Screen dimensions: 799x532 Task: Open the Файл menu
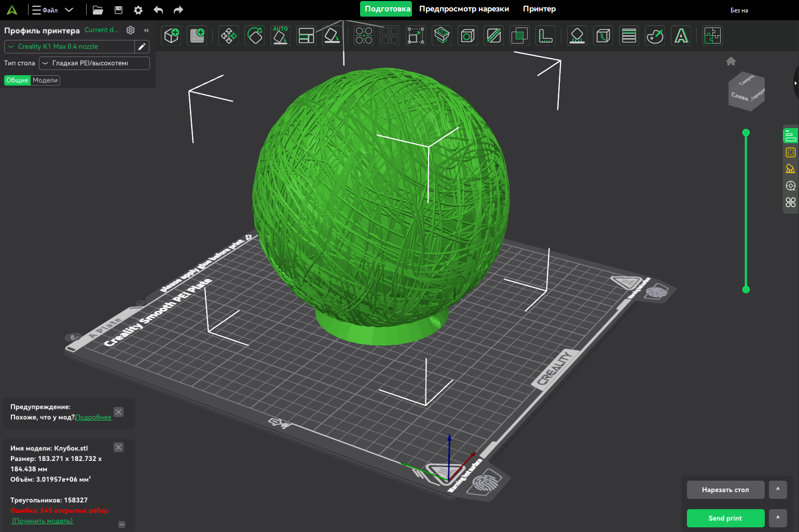point(50,10)
